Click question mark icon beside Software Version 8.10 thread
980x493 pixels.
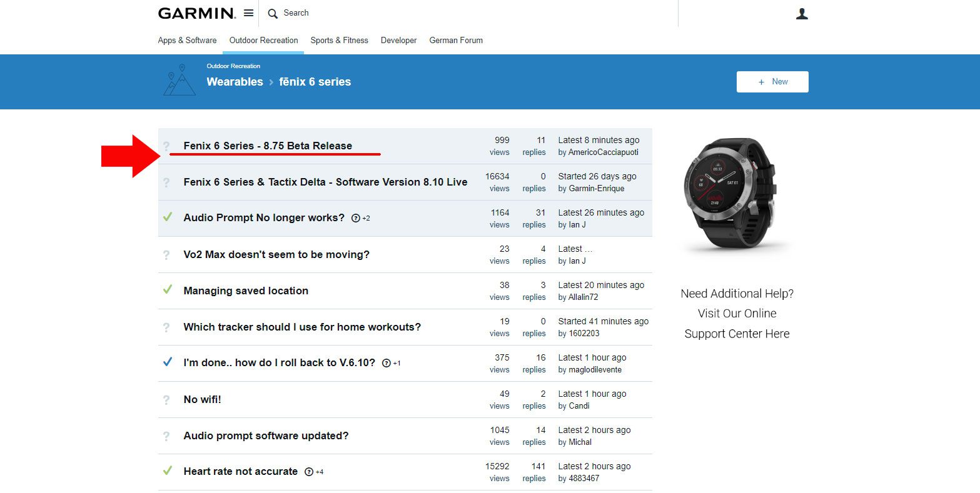click(x=166, y=182)
